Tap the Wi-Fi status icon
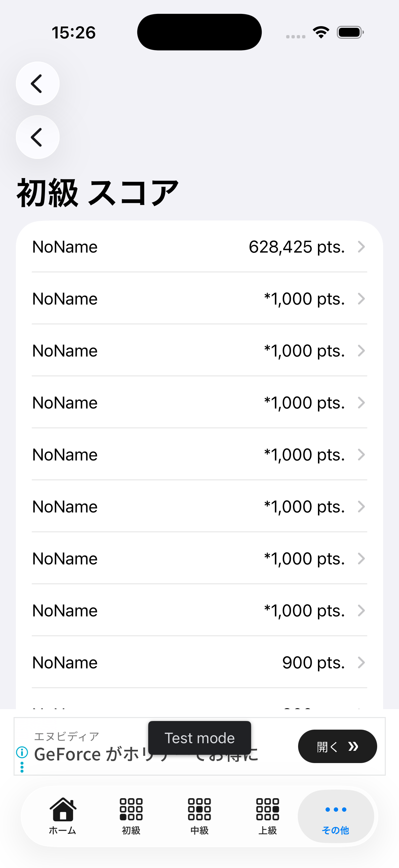 point(321,32)
